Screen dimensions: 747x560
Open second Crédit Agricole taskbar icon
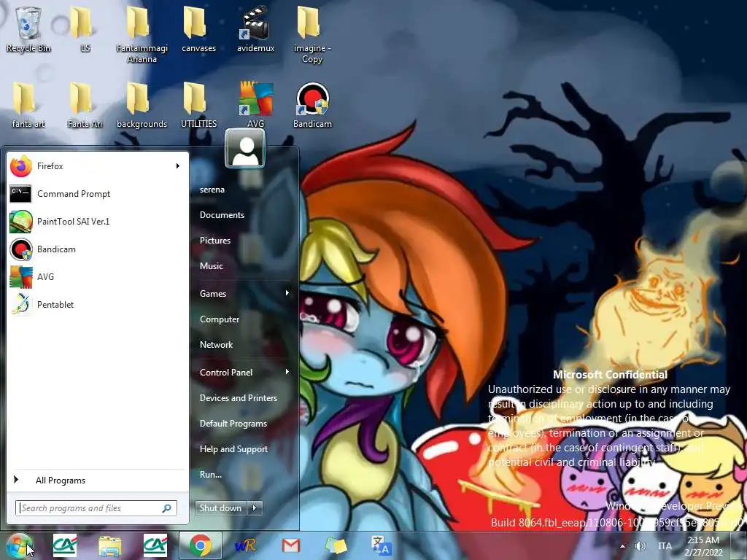pyautogui.click(x=155, y=545)
